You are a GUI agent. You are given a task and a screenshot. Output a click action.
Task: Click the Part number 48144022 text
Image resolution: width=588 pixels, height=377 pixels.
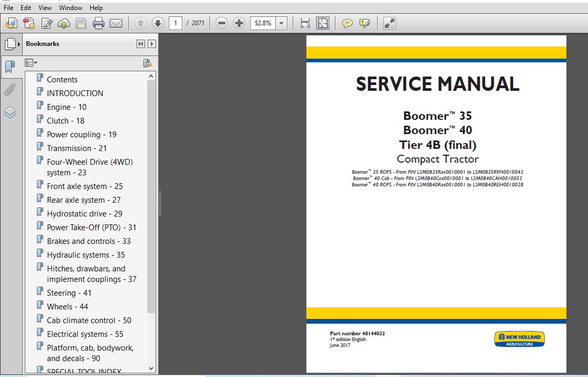[x=358, y=334]
